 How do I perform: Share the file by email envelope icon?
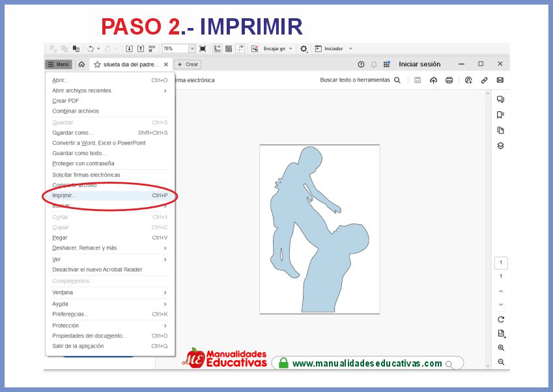pyautogui.click(x=500, y=80)
